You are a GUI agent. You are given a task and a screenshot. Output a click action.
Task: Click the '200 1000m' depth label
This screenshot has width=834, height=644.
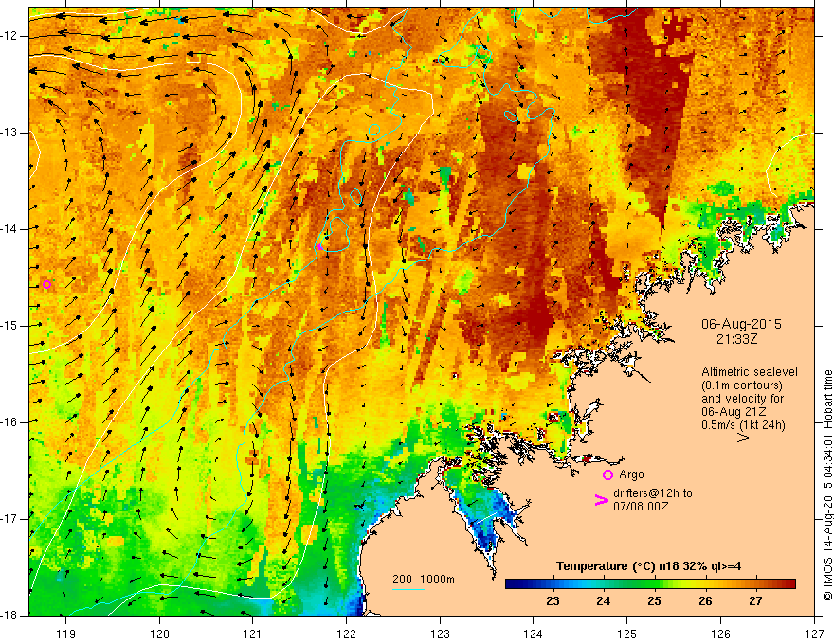coord(424,580)
